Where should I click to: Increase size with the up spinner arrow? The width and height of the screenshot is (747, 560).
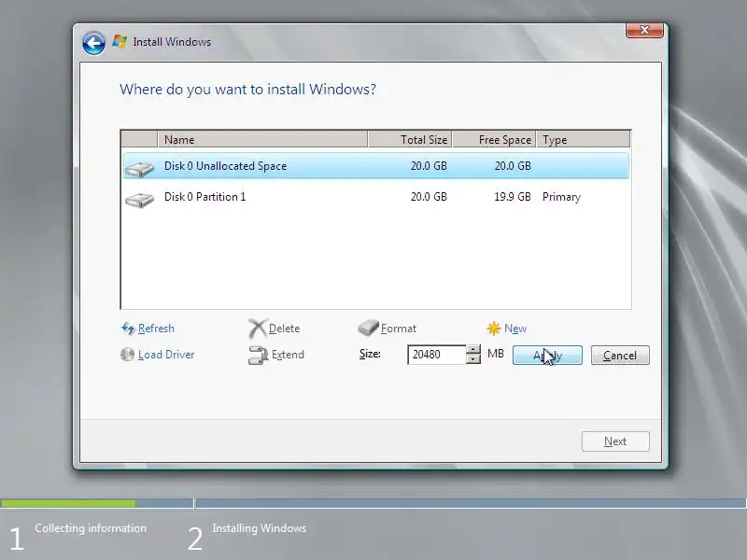pyautogui.click(x=473, y=349)
